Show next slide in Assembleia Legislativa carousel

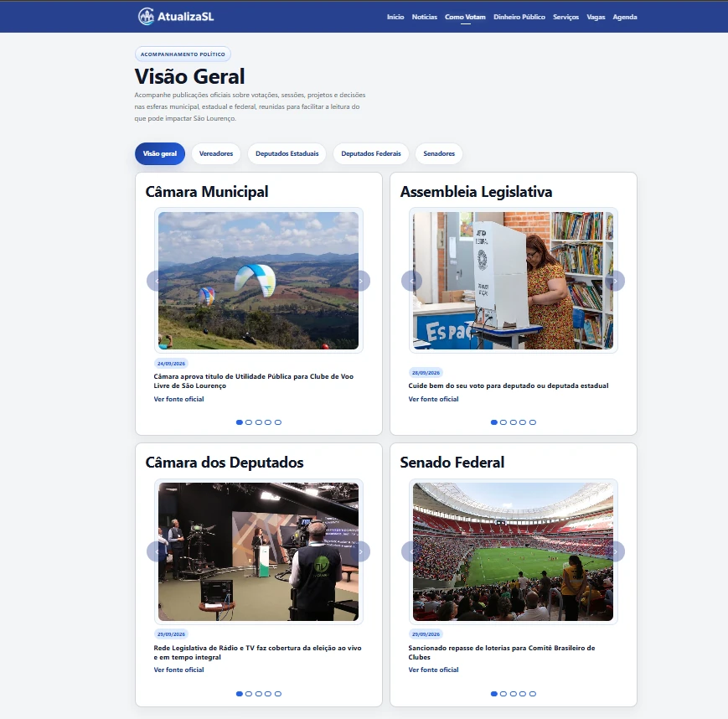click(x=615, y=281)
